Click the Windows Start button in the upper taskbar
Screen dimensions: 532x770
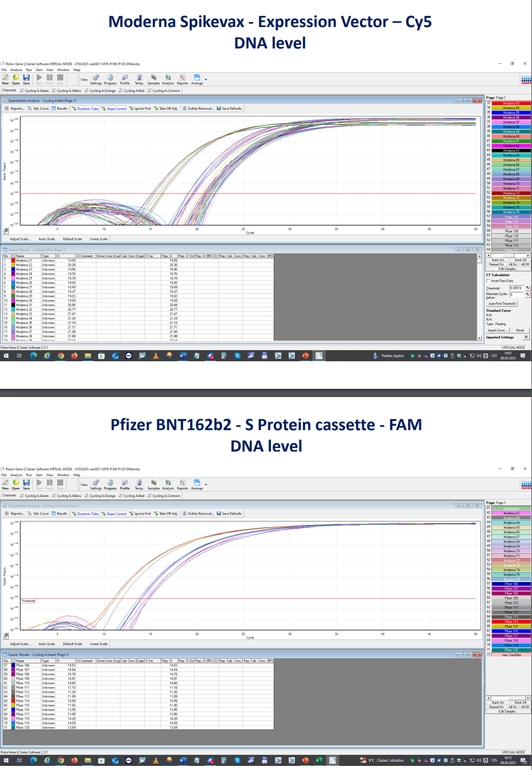coord(6,356)
